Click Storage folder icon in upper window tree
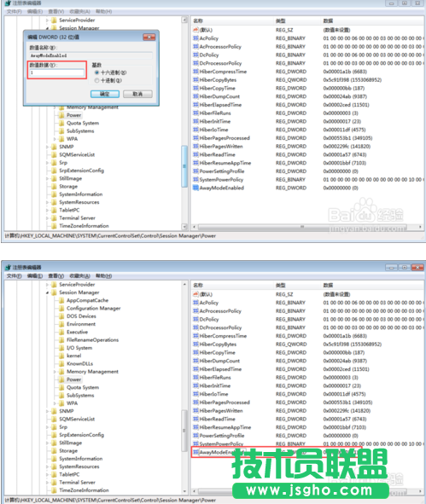 (x=54, y=187)
